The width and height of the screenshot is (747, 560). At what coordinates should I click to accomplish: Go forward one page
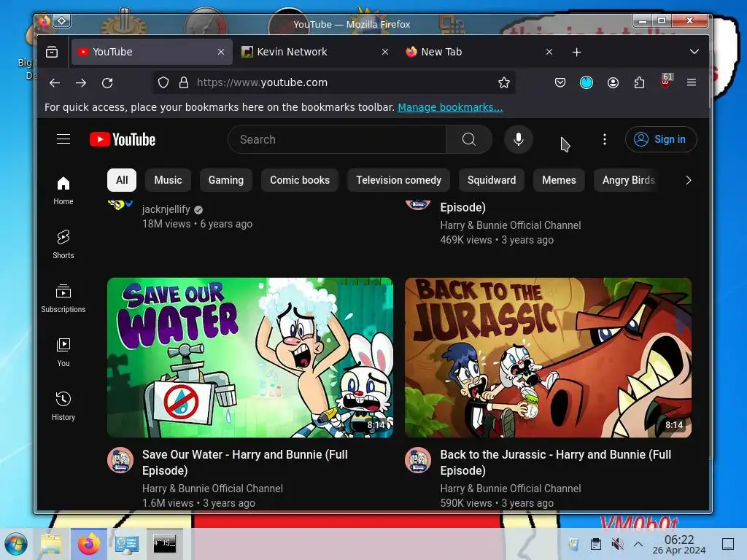pyautogui.click(x=81, y=83)
